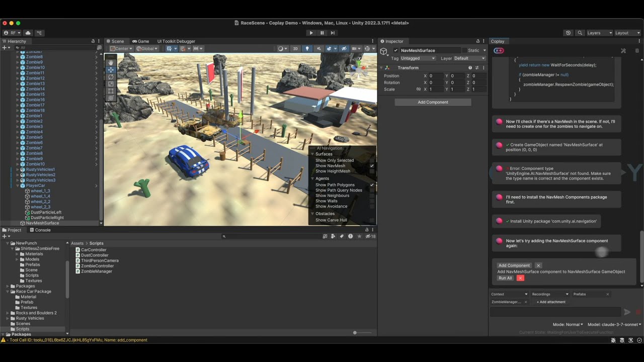The height and width of the screenshot is (362, 644).
Task: Open the Layers dropdown in toolbar
Action: click(599, 33)
